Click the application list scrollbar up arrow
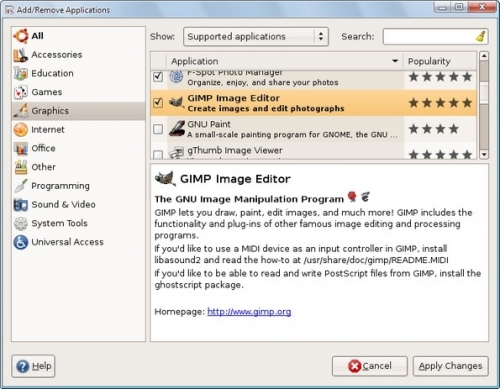500x389 pixels. [x=484, y=55]
